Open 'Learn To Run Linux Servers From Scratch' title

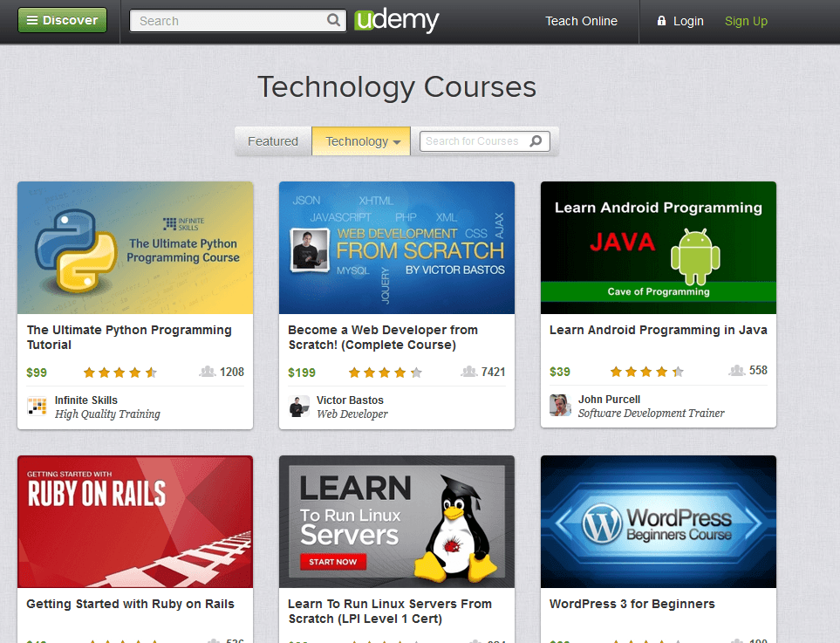click(390, 612)
